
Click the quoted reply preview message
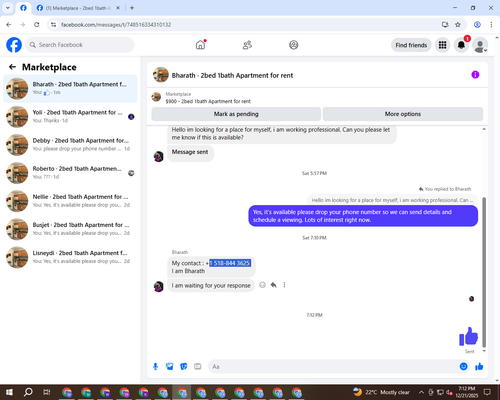(392, 200)
